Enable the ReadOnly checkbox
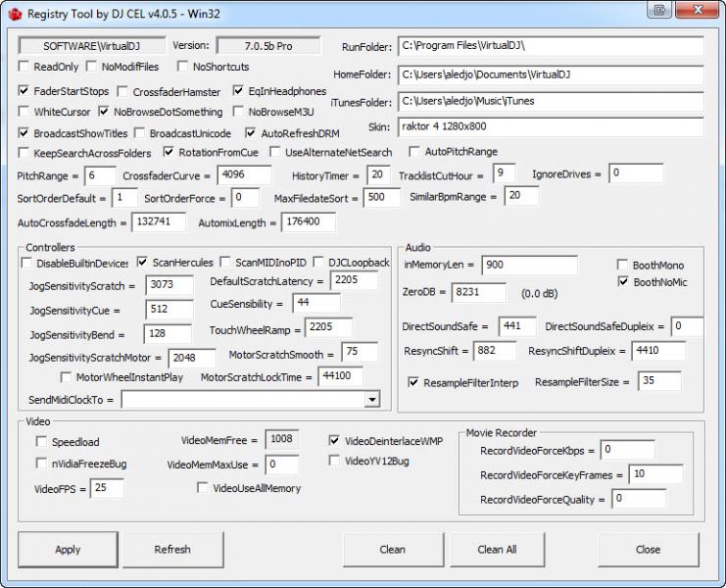Viewport: 726px width, 588px height. (24, 67)
